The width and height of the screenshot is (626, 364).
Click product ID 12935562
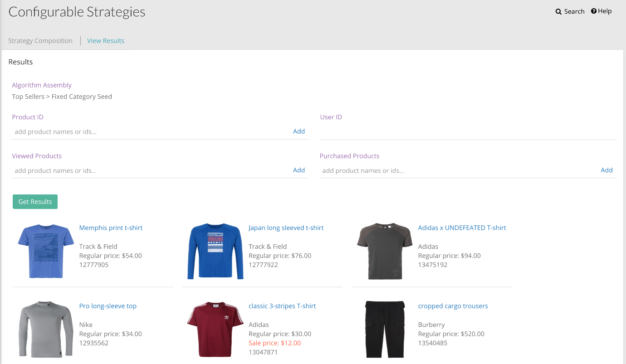(94, 343)
